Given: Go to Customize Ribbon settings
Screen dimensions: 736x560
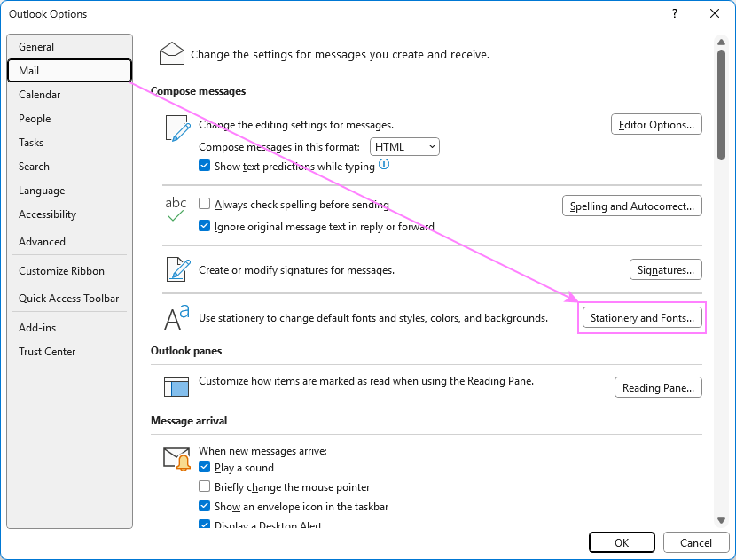Looking at the screenshot, I should [69, 270].
